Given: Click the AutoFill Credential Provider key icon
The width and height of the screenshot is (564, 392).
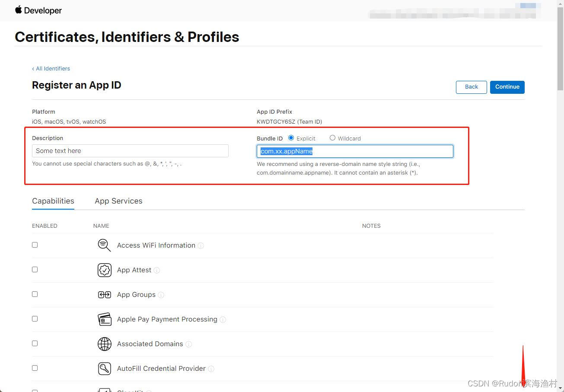Looking at the screenshot, I should click(104, 369).
